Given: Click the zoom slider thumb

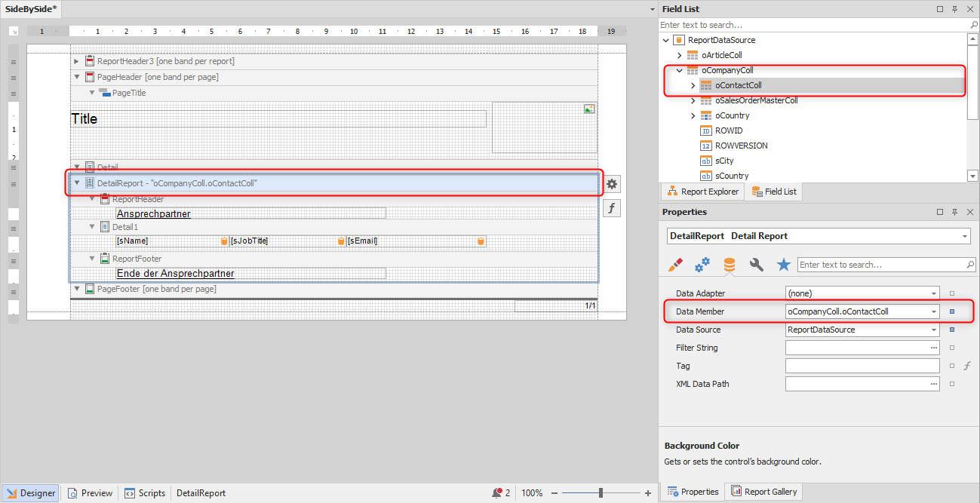Looking at the screenshot, I should tap(601, 493).
